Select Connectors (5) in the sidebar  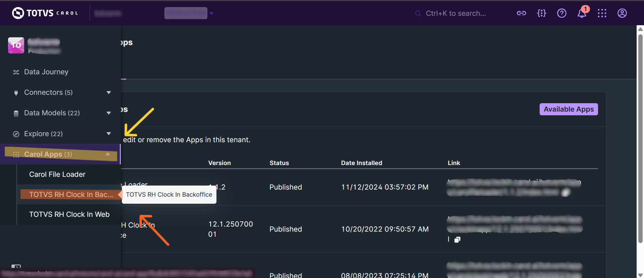point(48,92)
